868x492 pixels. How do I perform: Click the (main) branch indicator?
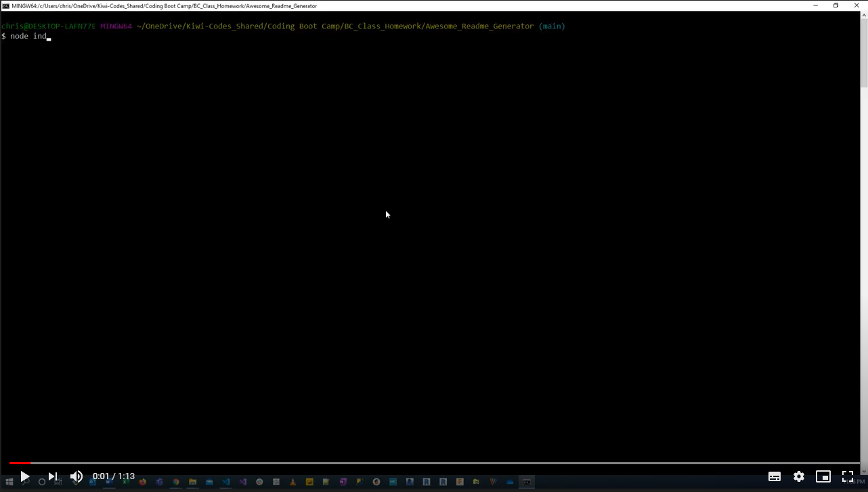click(552, 26)
